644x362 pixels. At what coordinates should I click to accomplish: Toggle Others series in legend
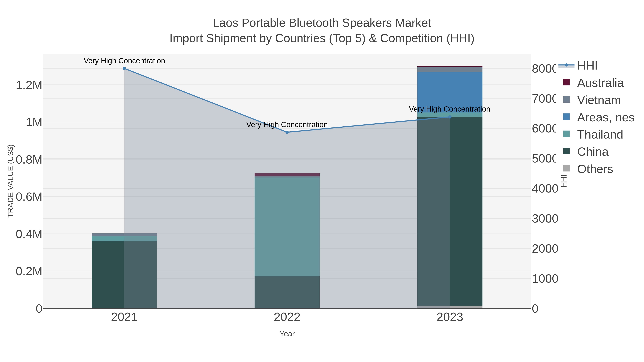(588, 169)
